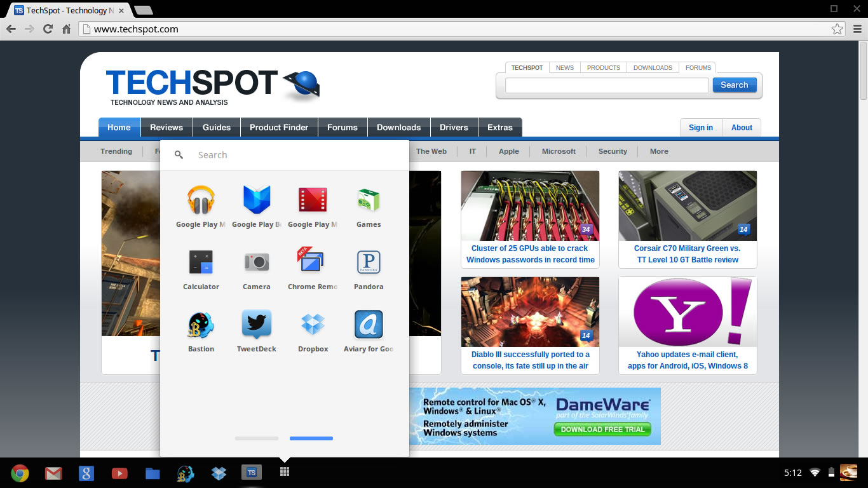Go to the Downloads navigation tab
The image size is (868, 488).
(399, 127)
